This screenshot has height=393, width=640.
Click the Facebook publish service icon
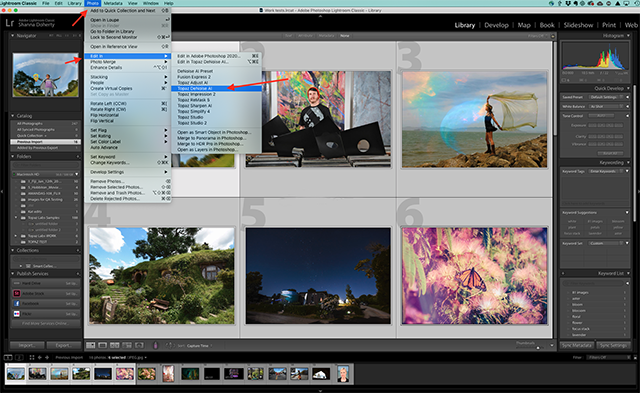click(x=17, y=304)
